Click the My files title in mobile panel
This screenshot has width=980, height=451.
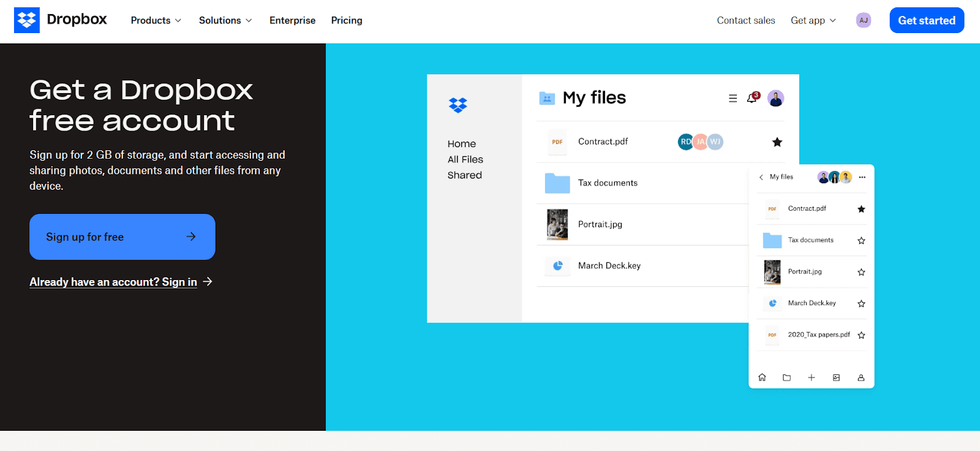(782, 177)
